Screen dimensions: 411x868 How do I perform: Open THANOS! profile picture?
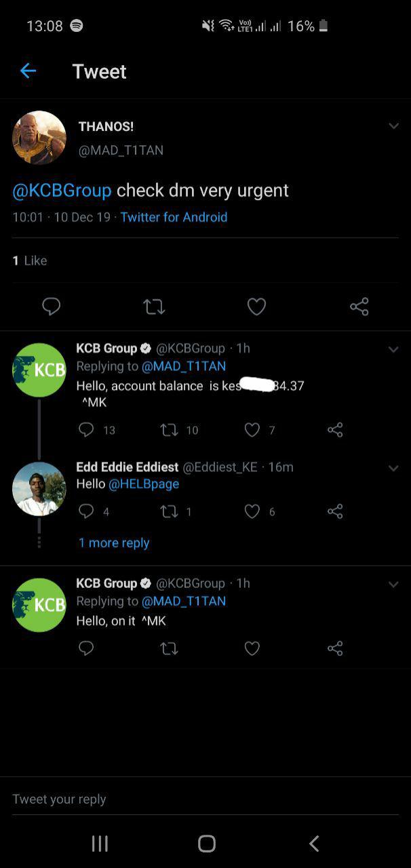coord(39,138)
